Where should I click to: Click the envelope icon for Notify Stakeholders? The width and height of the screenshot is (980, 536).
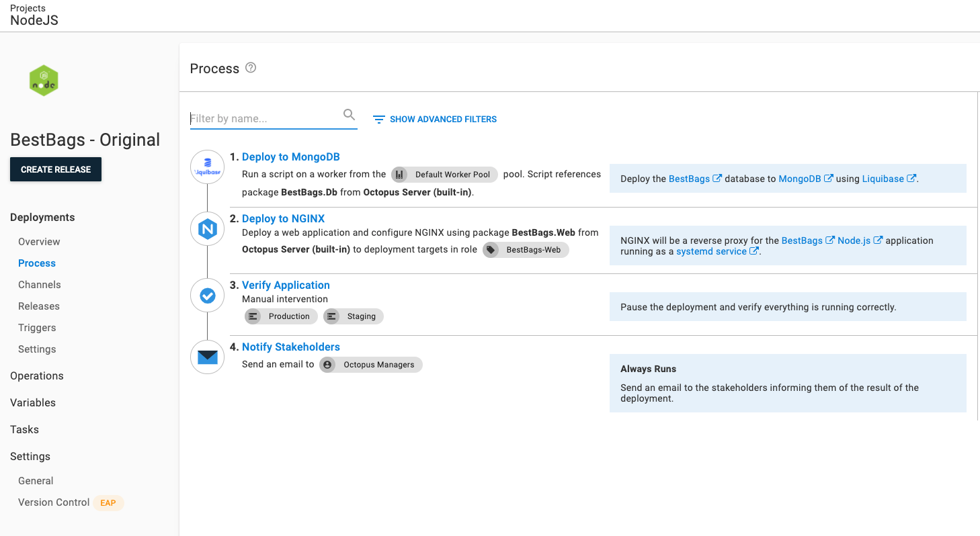(207, 357)
